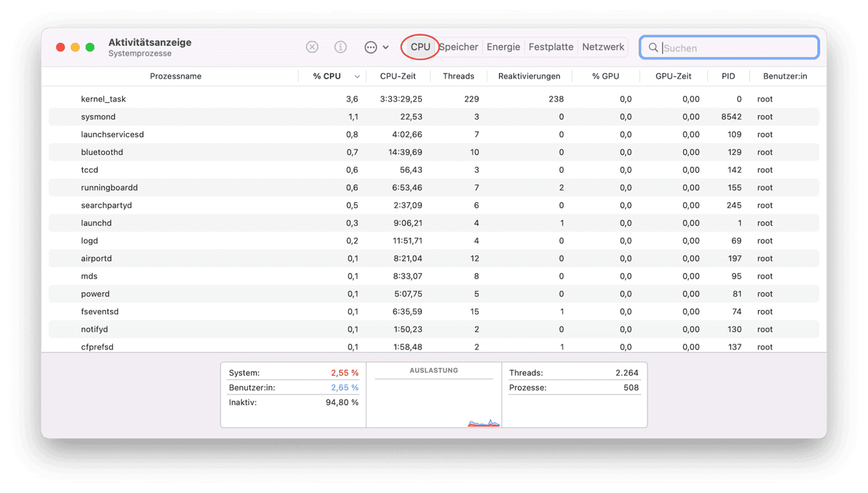The height and width of the screenshot is (493, 868).
Task: Sort by GPU-Zeit column header
Action: (673, 76)
